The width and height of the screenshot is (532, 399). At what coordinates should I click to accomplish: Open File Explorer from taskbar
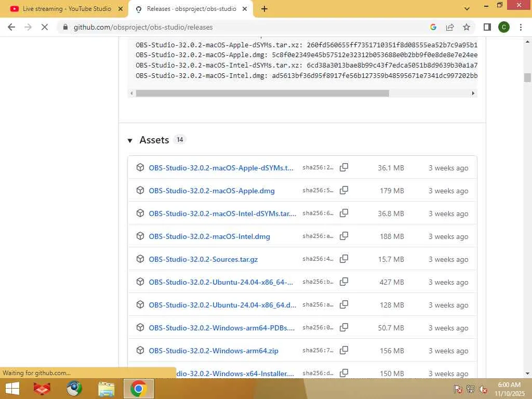tap(106, 389)
